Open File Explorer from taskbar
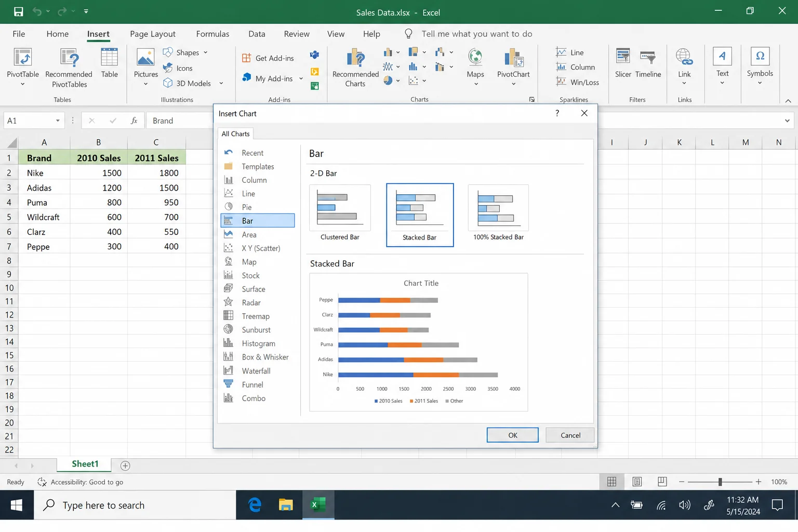798x532 pixels. (x=286, y=505)
